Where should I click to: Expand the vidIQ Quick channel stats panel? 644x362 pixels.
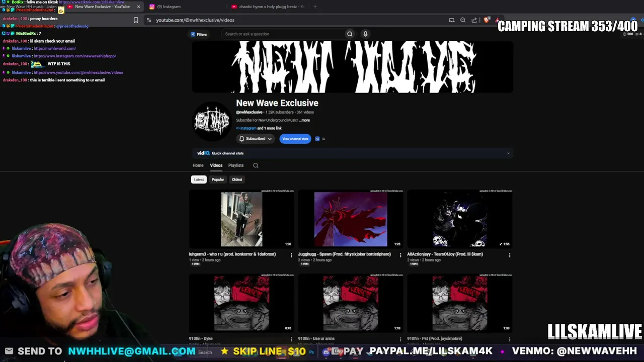(508, 153)
